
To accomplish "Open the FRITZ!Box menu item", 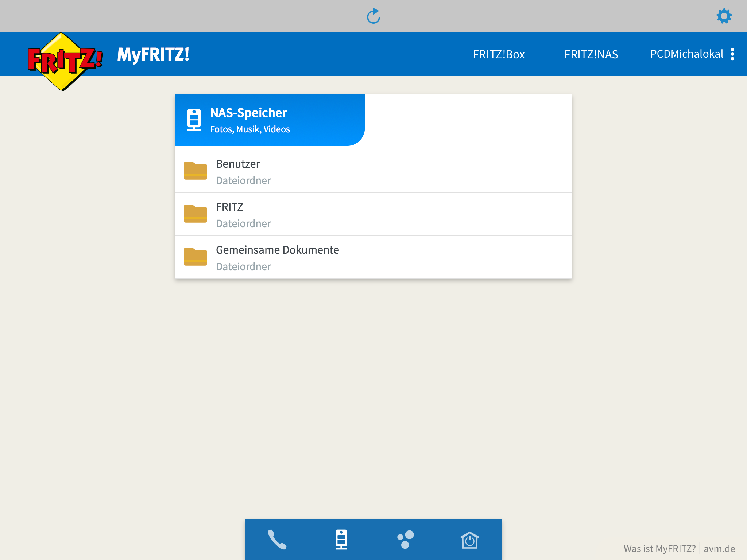I will [499, 54].
